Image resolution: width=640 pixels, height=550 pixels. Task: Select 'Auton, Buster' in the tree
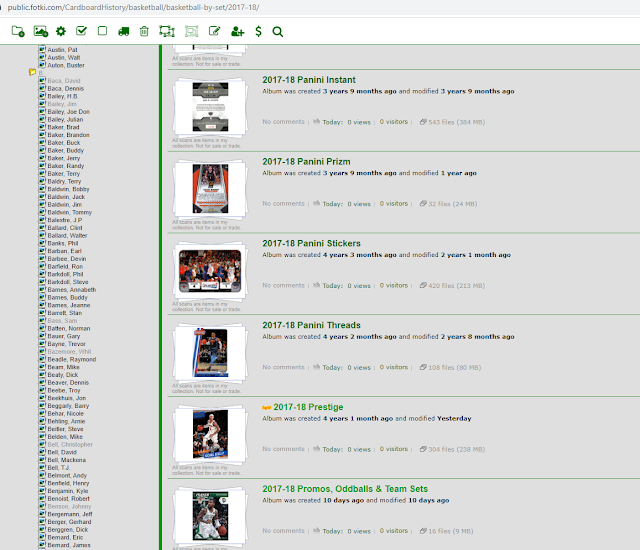click(x=66, y=65)
